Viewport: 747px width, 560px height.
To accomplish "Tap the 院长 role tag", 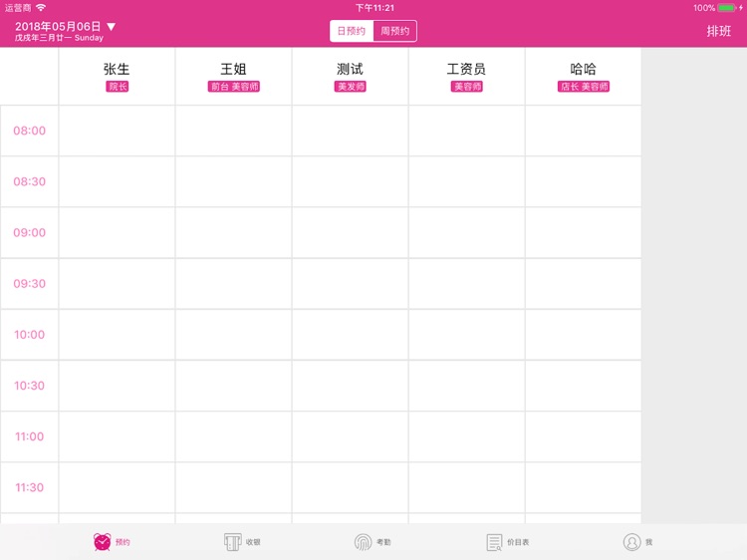I will [118, 87].
